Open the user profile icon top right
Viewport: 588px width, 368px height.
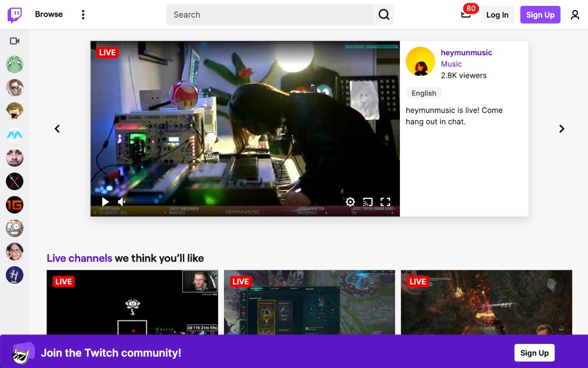click(x=575, y=14)
